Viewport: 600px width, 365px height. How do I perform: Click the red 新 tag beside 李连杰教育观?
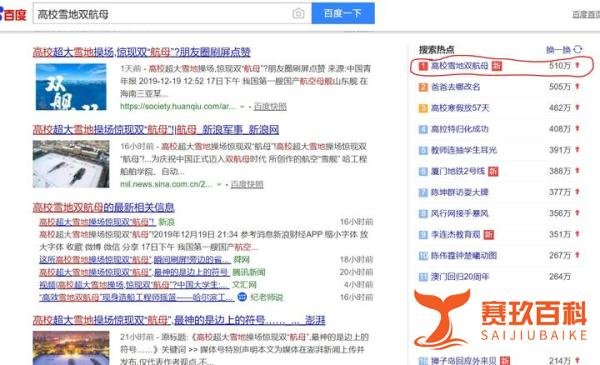(488, 234)
